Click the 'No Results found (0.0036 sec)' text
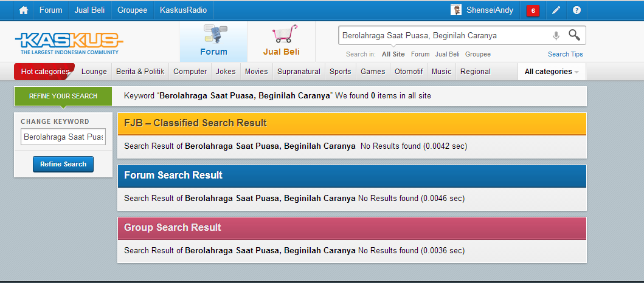 click(x=411, y=251)
